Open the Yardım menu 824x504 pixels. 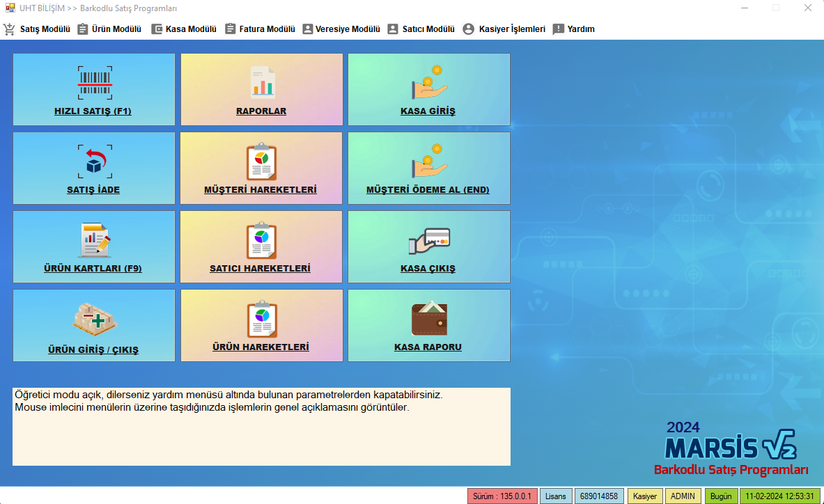coord(573,29)
